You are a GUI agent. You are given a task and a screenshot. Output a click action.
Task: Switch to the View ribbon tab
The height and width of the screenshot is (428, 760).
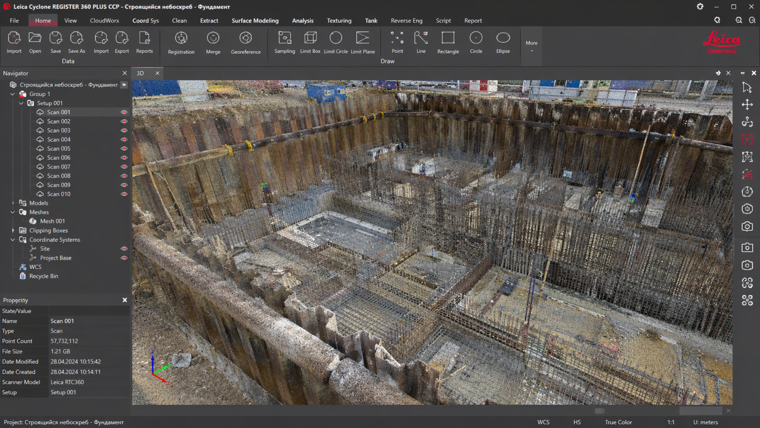(x=70, y=20)
